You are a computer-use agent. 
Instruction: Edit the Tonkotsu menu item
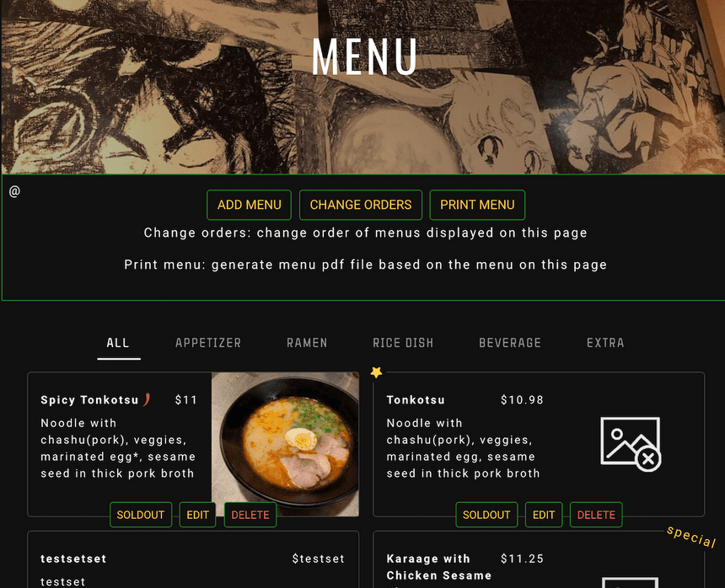click(544, 515)
